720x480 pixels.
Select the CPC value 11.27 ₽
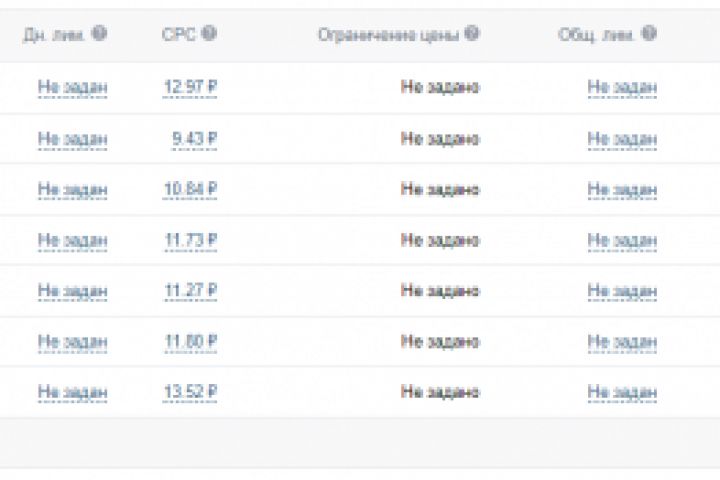(190, 291)
